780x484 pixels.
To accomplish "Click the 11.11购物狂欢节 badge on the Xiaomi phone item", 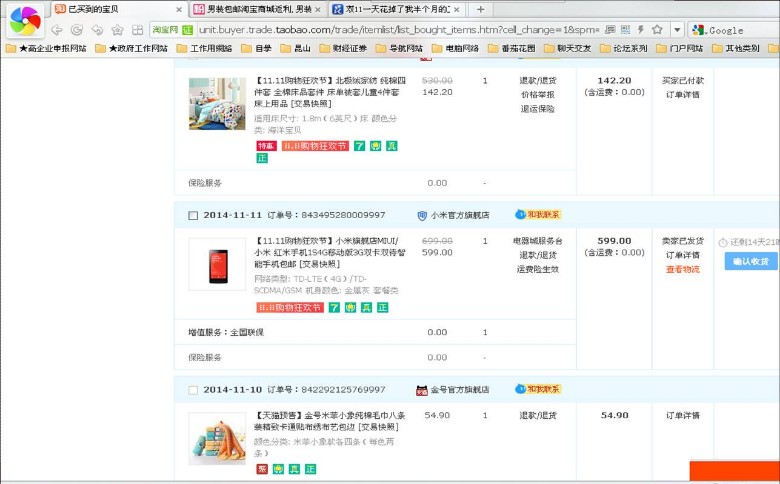I will [290, 307].
